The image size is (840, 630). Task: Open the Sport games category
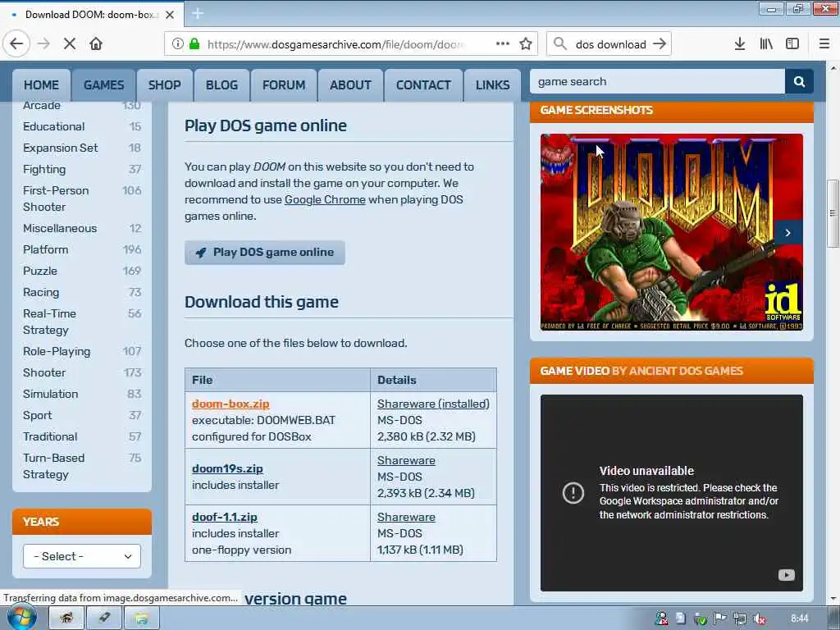click(37, 415)
